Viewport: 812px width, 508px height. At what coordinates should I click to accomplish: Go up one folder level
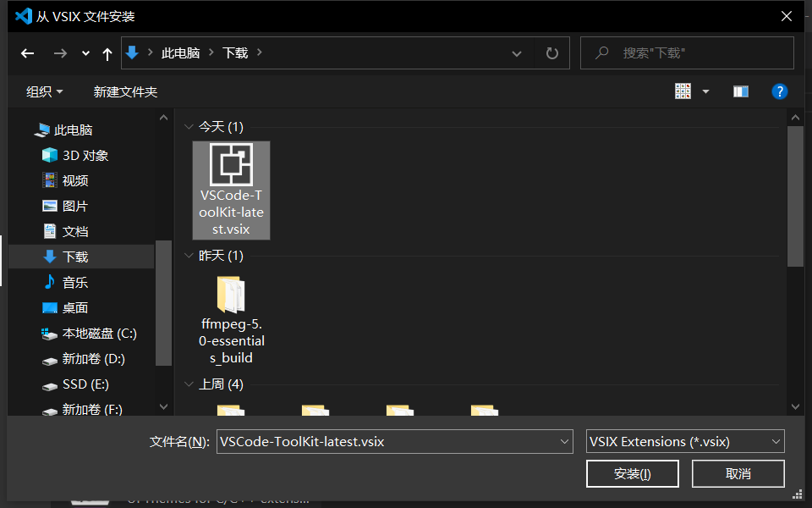click(107, 53)
